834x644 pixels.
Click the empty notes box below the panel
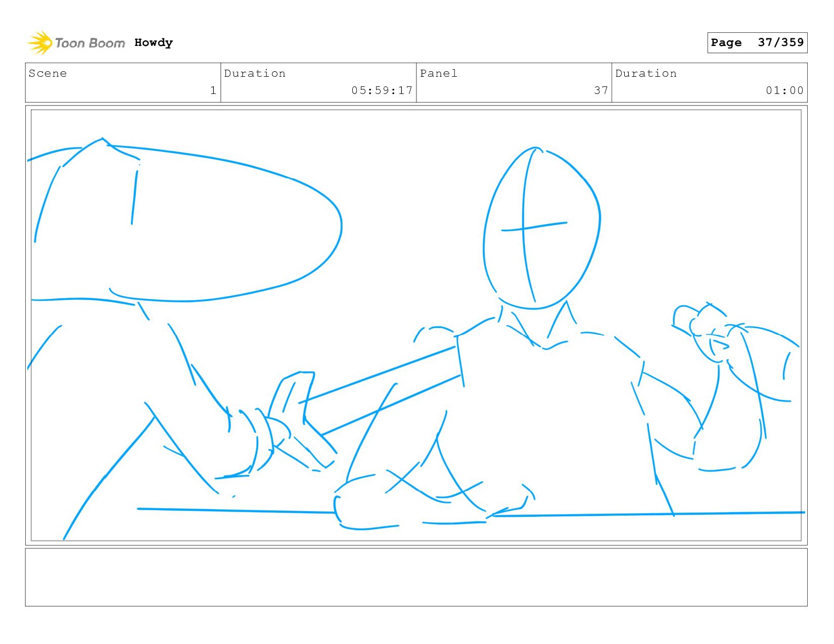[x=416, y=577]
